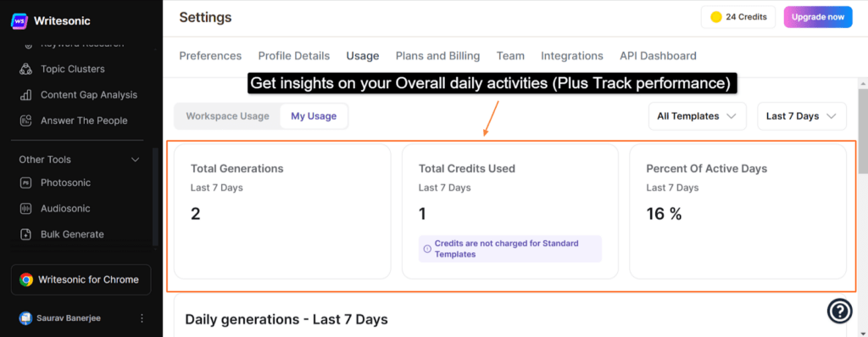The width and height of the screenshot is (868, 337).
Task: Collapse the Other Tools section
Action: pyautogui.click(x=135, y=160)
